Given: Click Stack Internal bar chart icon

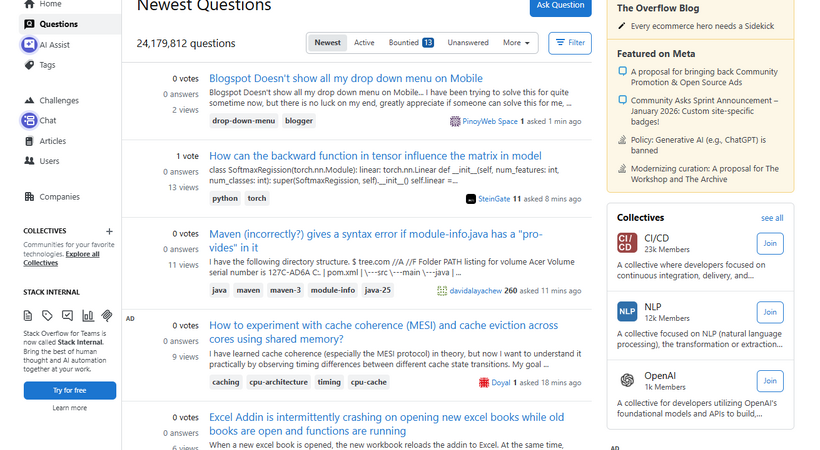Looking at the screenshot, I should coord(87,316).
